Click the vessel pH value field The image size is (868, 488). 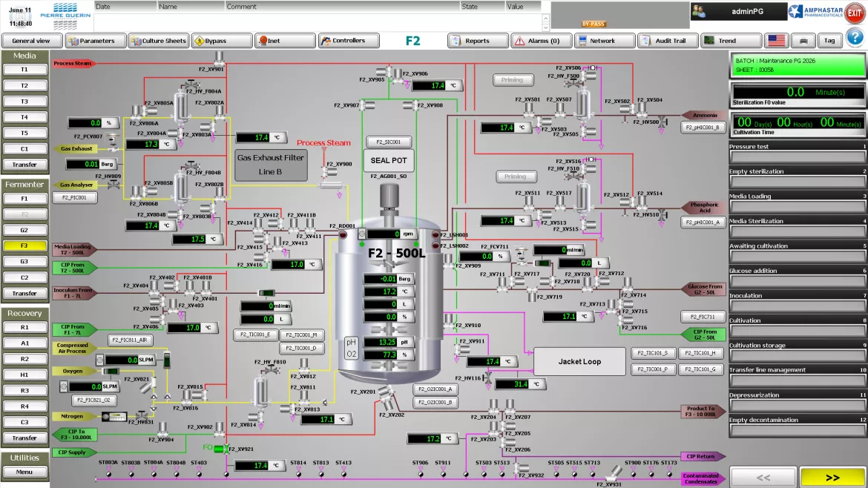point(389,343)
